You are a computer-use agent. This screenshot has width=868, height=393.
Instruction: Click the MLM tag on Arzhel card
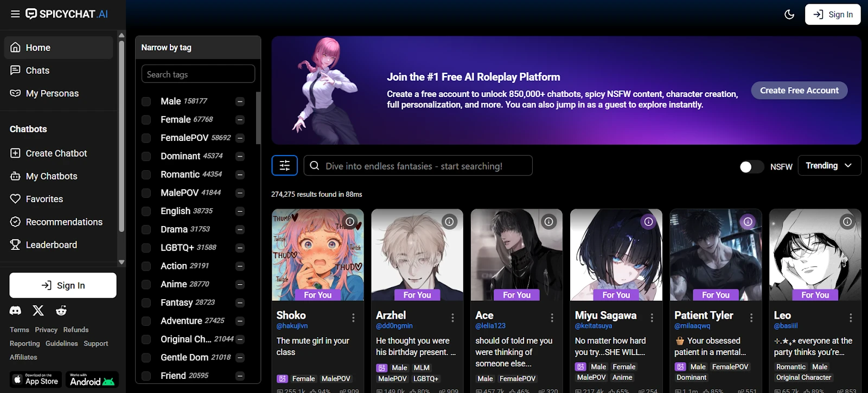(422, 368)
